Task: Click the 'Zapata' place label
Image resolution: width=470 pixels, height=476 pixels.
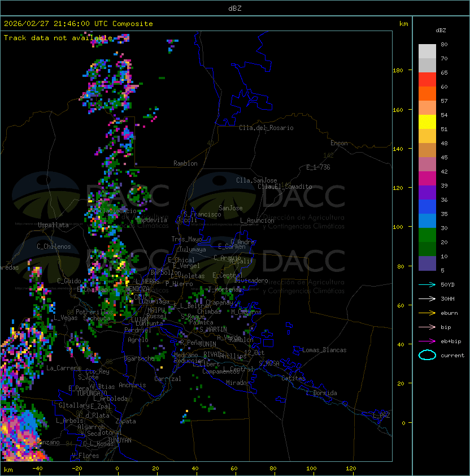Action: click(x=125, y=421)
